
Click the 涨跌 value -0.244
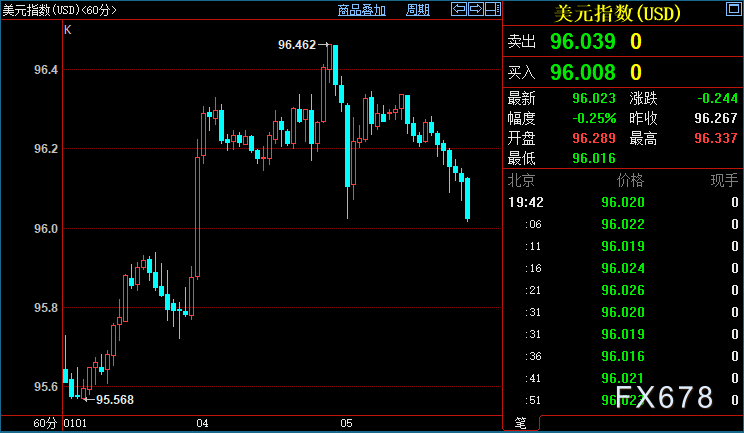point(717,99)
